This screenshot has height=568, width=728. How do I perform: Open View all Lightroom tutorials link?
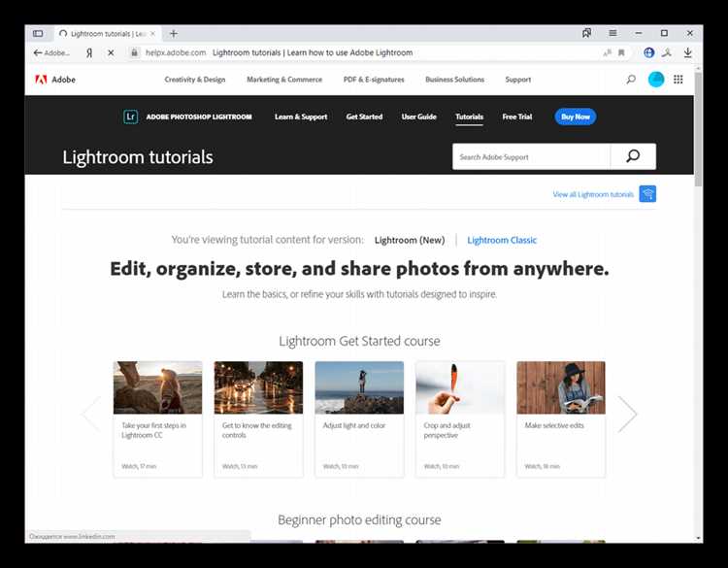(593, 194)
